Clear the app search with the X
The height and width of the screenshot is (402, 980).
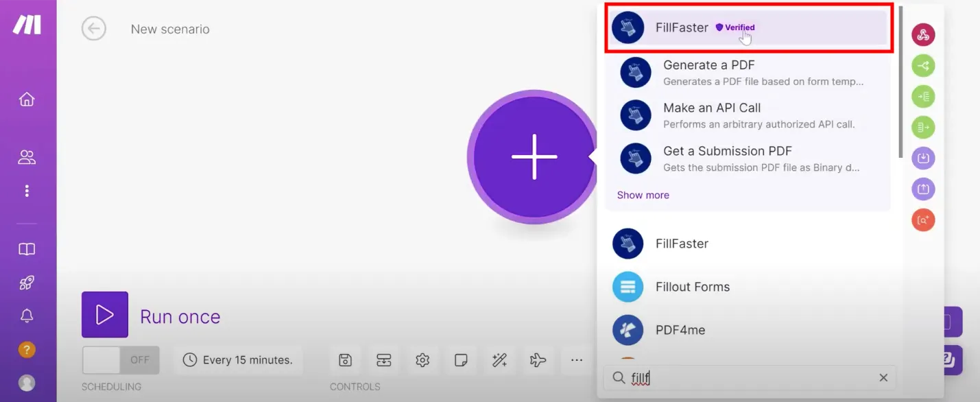(x=883, y=378)
